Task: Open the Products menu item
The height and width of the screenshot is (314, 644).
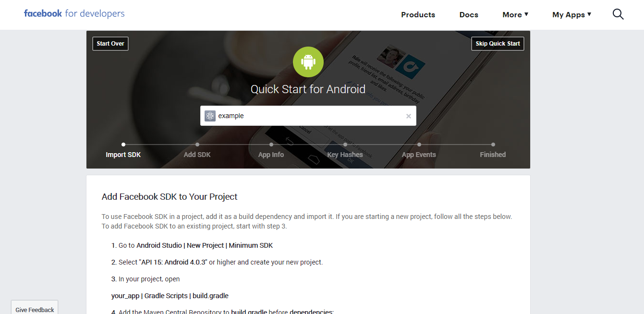Action: 418,14
